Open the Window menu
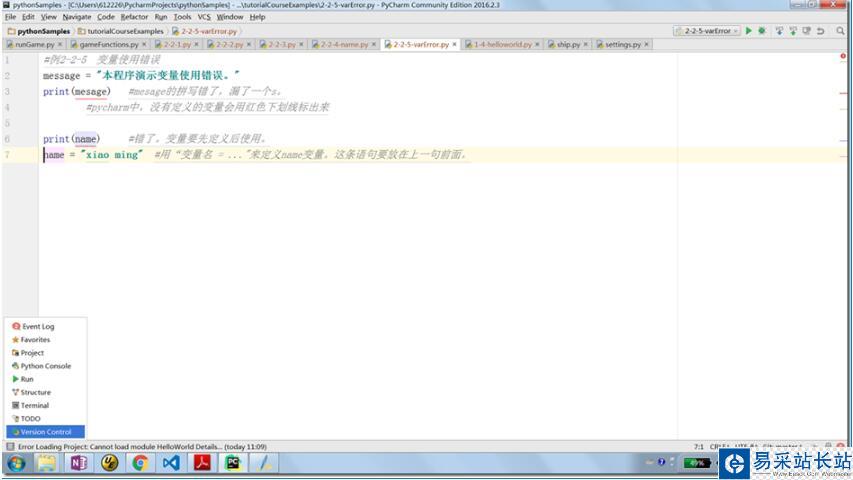Screen dimensions: 853x480 (230, 17)
